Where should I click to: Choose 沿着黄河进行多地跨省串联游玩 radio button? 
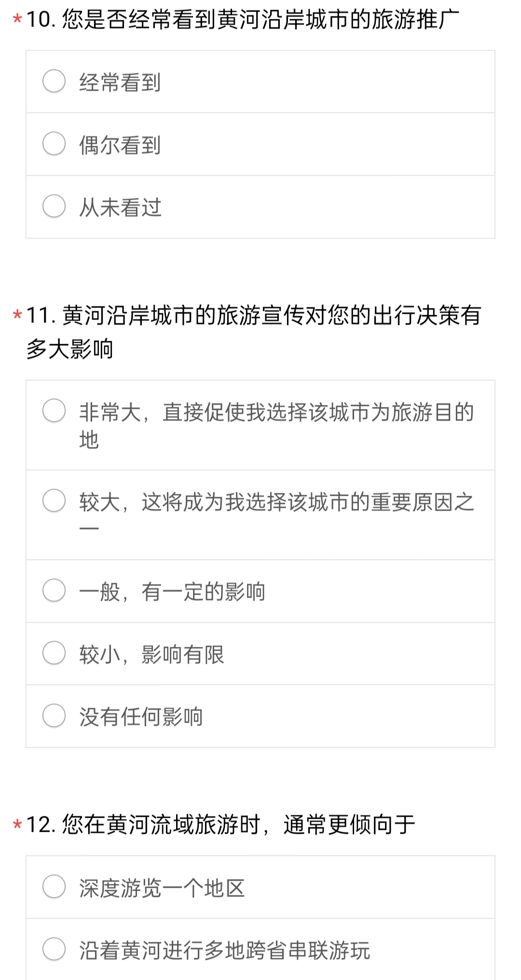54,949
